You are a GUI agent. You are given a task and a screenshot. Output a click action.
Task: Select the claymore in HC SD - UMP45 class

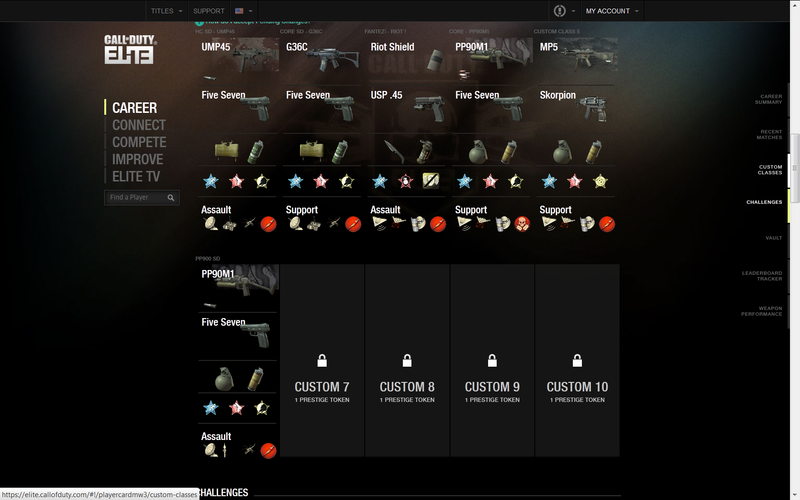(227, 151)
